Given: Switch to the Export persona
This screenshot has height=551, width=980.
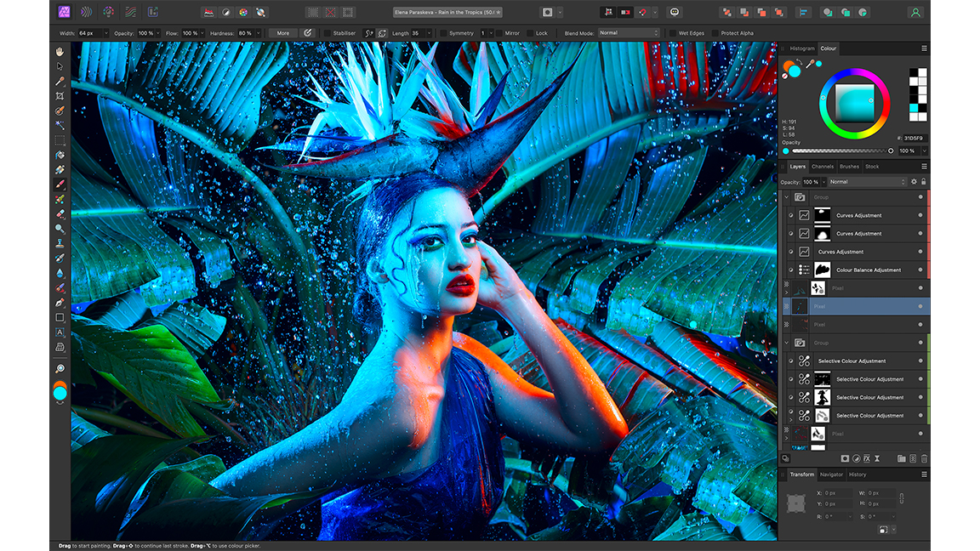Looking at the screenshot, I should 152,12.
